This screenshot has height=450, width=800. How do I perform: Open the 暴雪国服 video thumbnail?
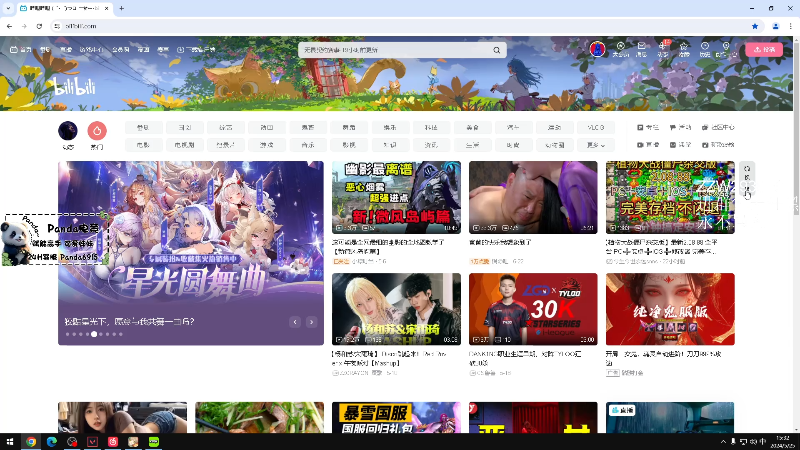pyautogui.click(x=396, y=417)
